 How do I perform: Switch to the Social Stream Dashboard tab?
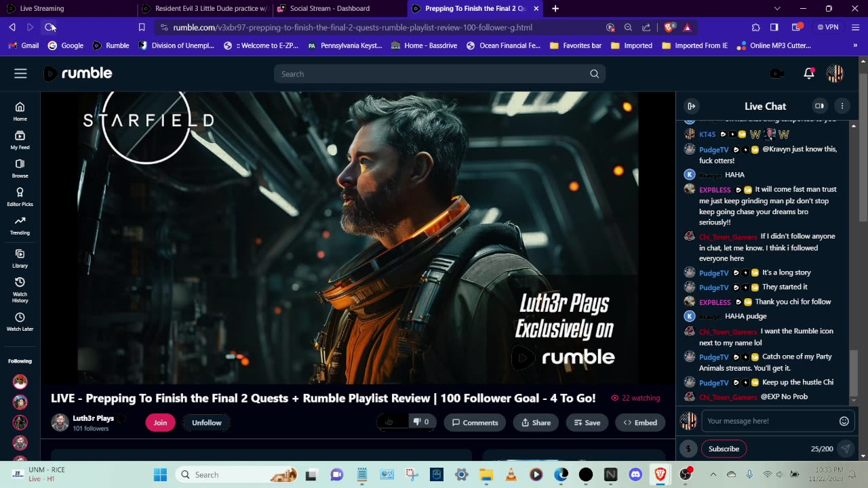pos(340,9)
